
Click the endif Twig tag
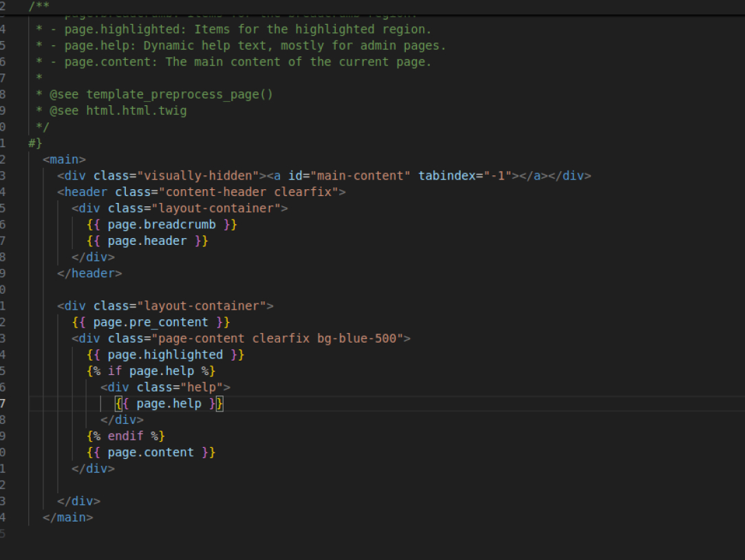(126, 436)
